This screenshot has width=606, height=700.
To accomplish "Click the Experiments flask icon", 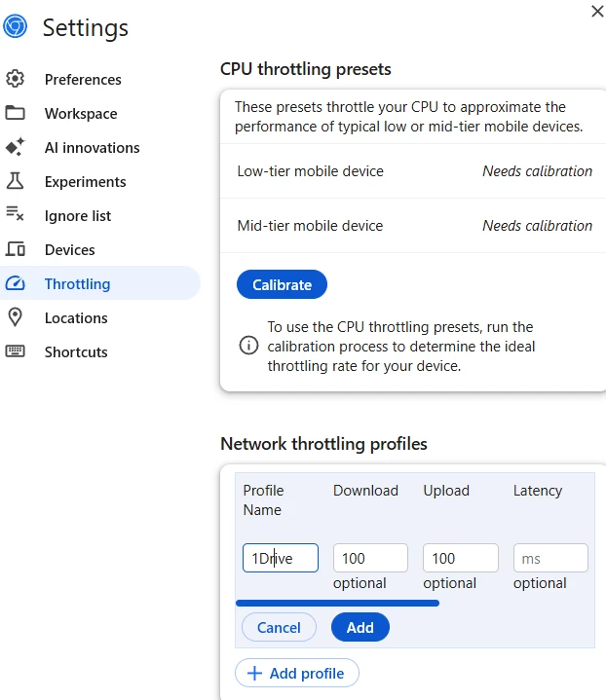I will [16, 181].
